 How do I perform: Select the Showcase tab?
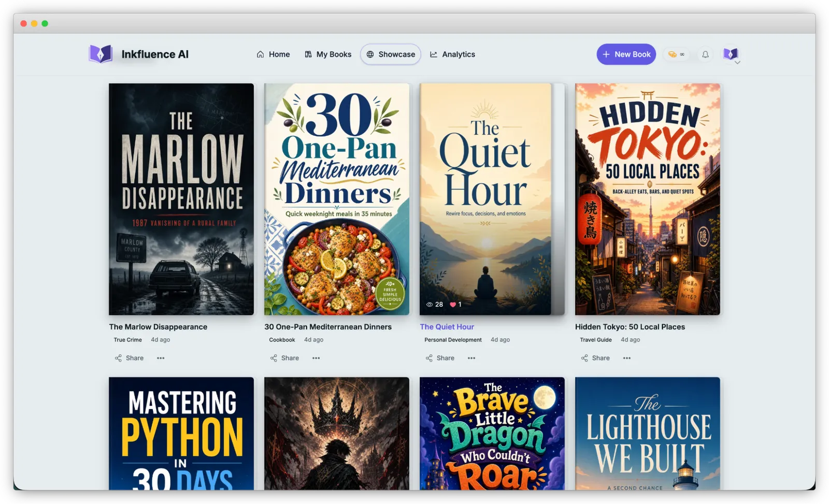click(391, 54)
